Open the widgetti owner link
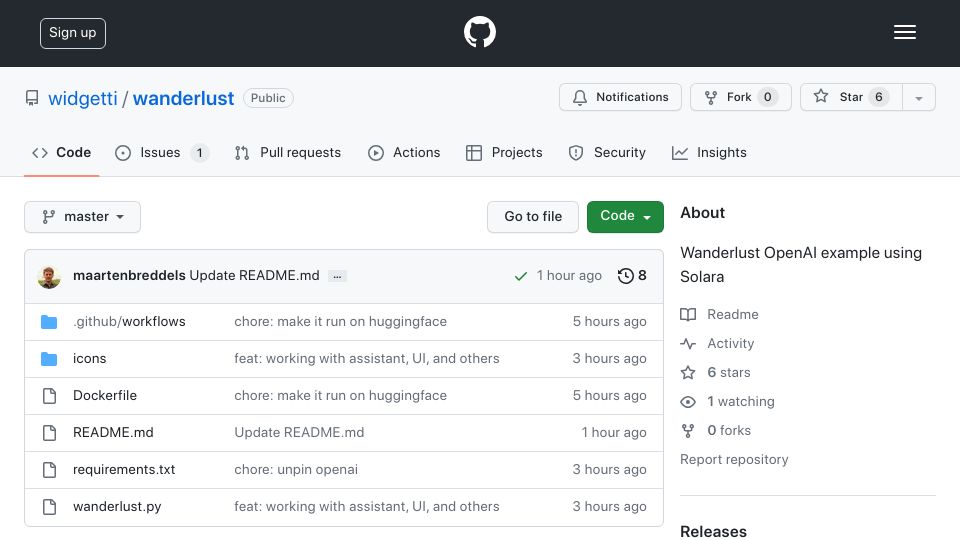The image size is (960, 540). point(83,98)
